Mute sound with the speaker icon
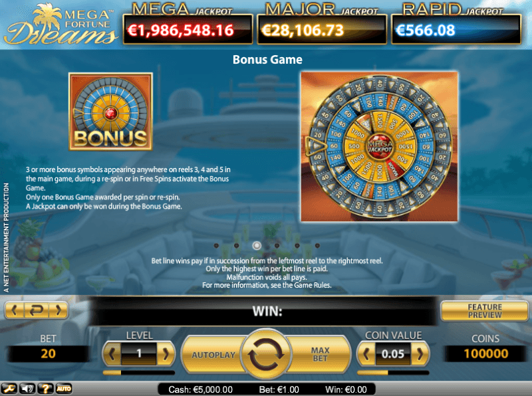 tap(27, 389)
